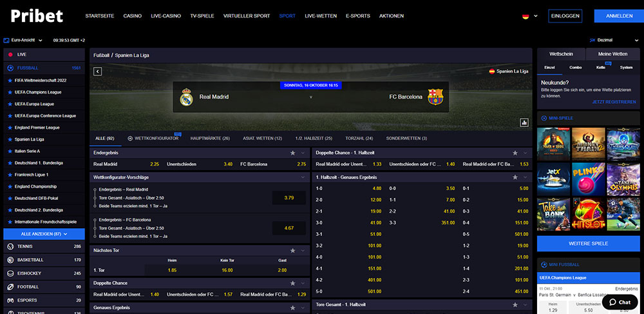The image size is (644, 314).
Task: Switch to Torzahl (24) tab
Action: pos(359,139)
